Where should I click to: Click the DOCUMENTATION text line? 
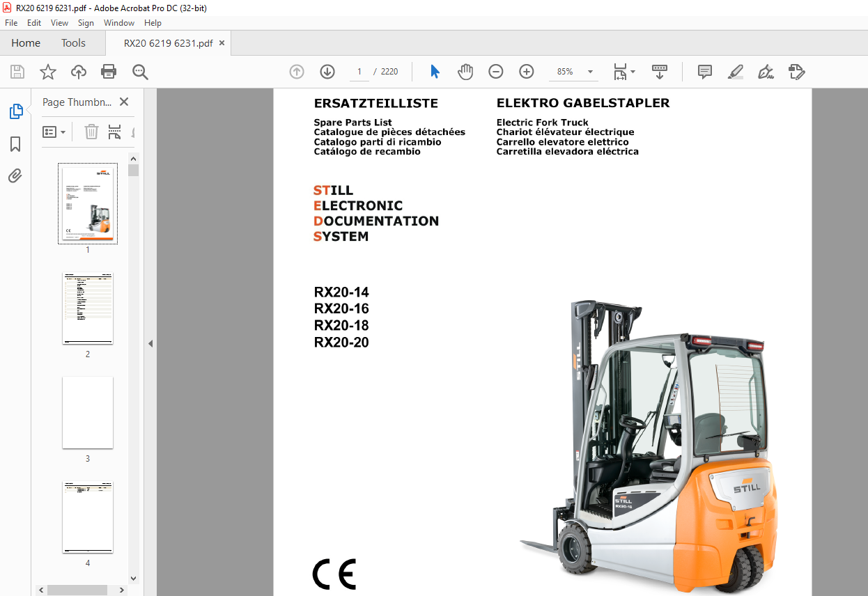coord(376,221)
